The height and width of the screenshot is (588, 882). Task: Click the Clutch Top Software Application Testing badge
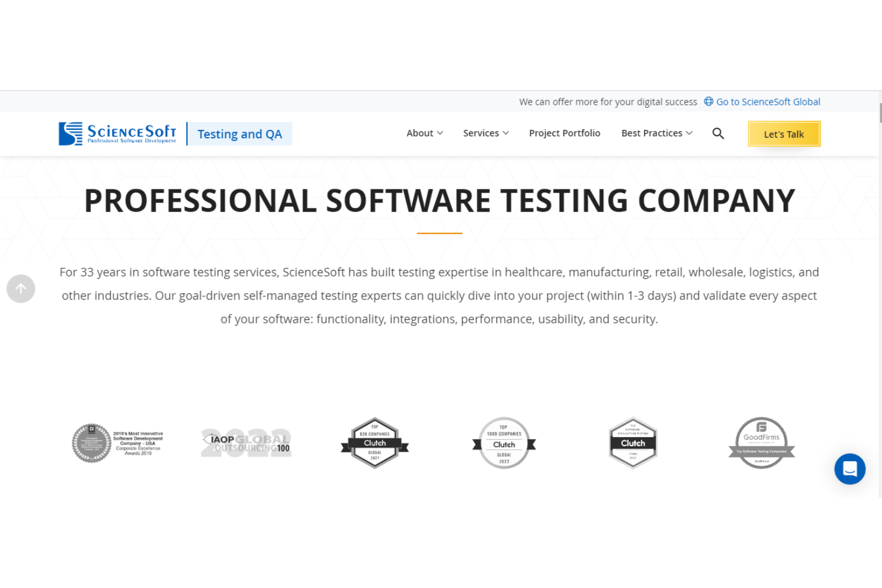pyautogui.click(x=633, y=443)
